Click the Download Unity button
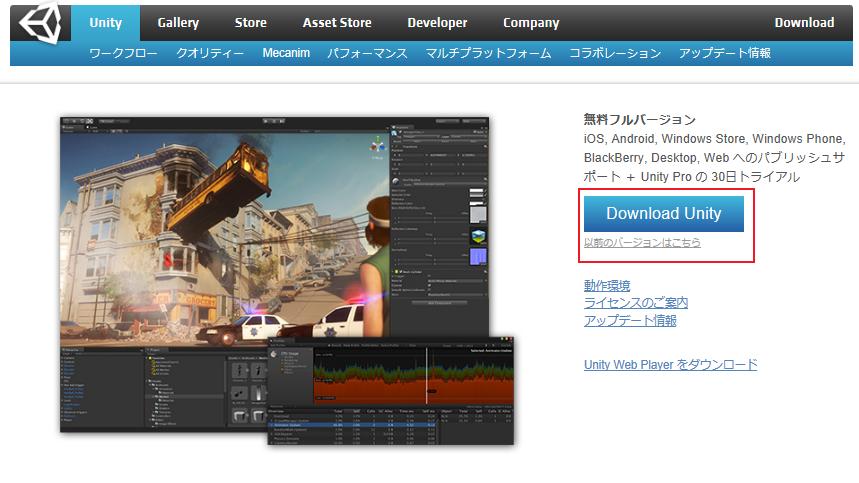859x483 pixels. point(663,214)
